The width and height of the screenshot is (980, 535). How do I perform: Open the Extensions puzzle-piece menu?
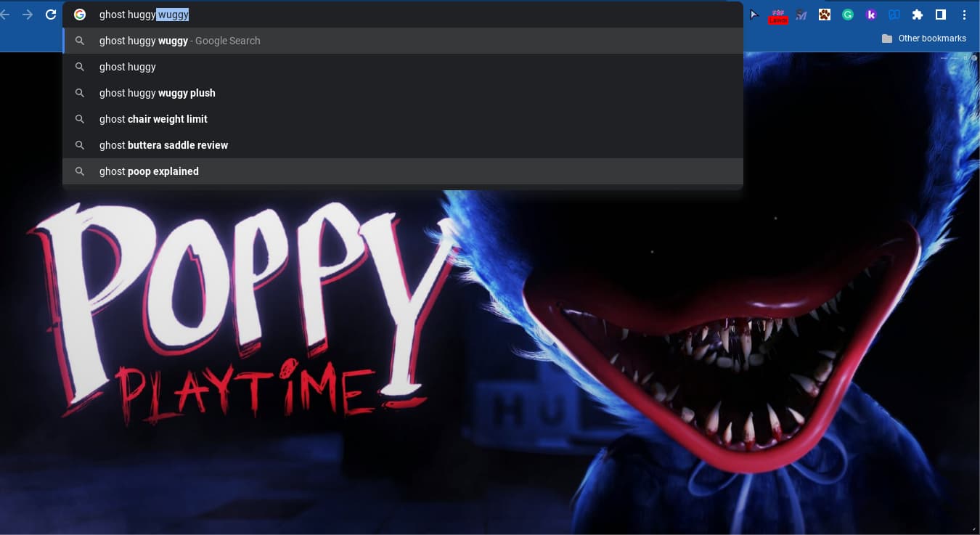[918, 15]
